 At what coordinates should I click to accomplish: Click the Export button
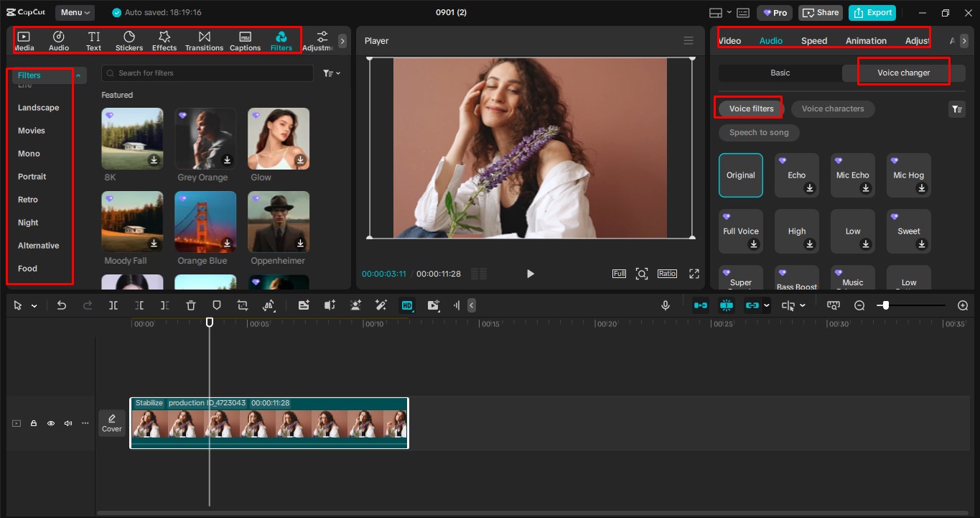click(x=872, y=12)
